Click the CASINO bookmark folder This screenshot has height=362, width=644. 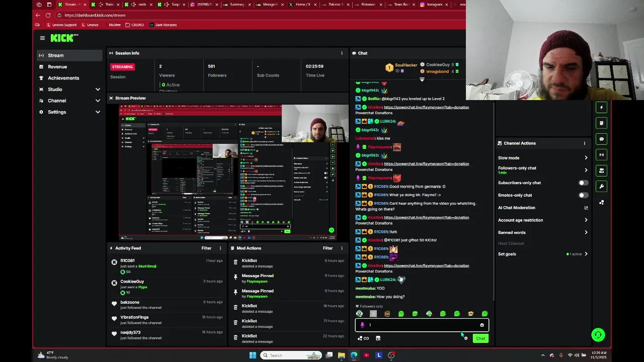134,25
